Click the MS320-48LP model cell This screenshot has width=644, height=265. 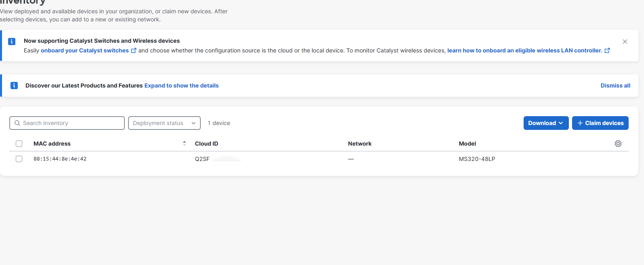pyautogui.click(x=477, y=159)
